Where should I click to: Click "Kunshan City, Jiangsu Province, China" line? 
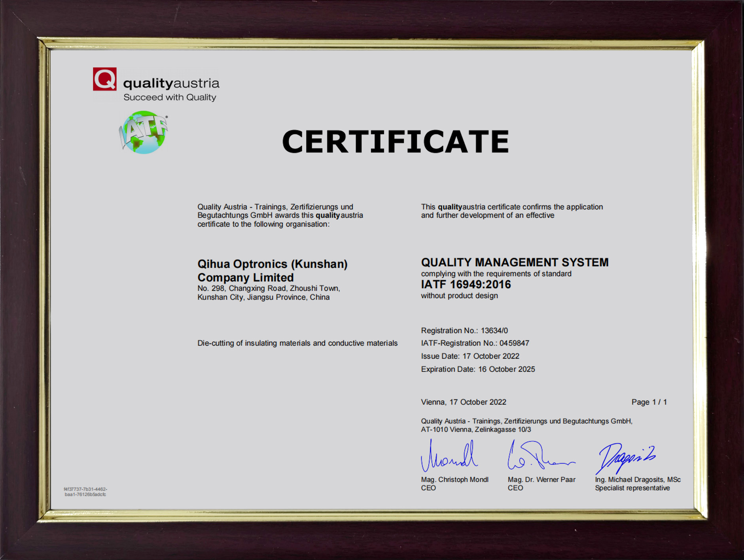(263, 297)
